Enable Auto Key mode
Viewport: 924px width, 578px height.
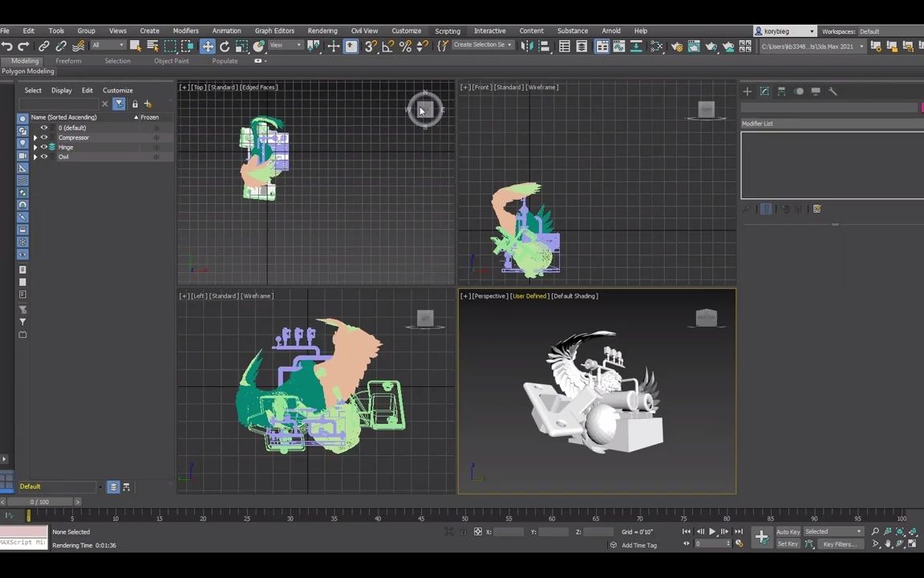click(788, 531)
